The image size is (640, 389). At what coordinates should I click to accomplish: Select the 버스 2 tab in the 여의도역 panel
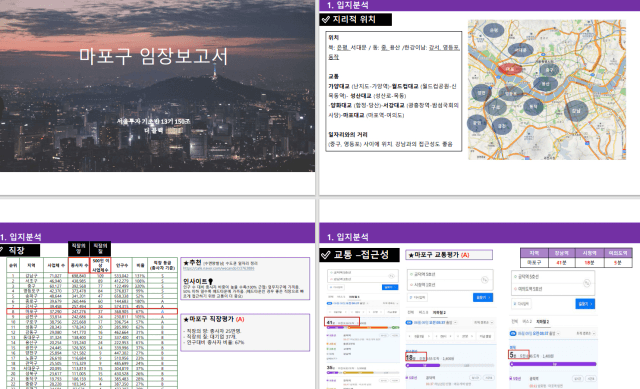(x=527, y=322)
